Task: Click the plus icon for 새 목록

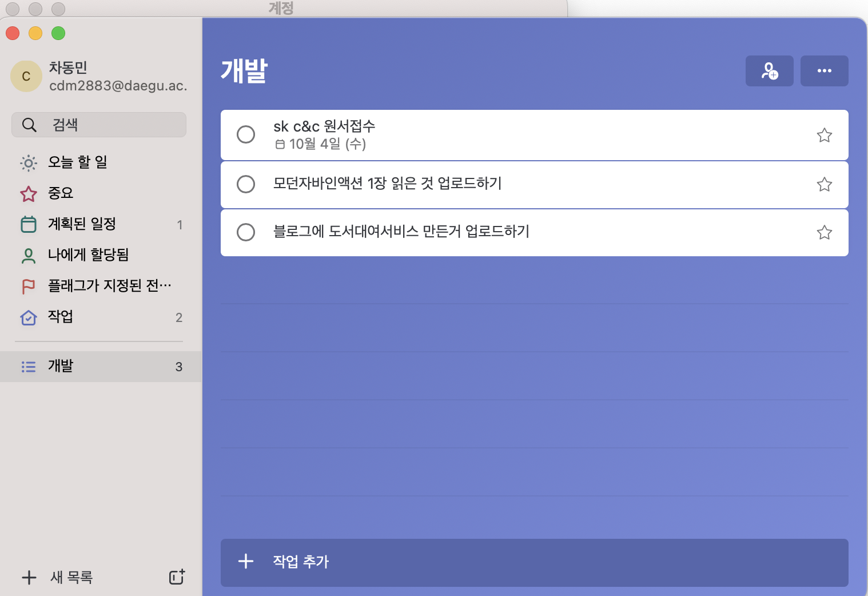Action: tap(29, 577)
